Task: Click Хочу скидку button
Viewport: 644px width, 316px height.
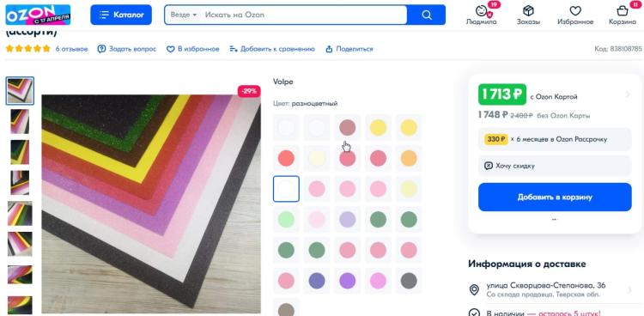Action: [555, 166]
